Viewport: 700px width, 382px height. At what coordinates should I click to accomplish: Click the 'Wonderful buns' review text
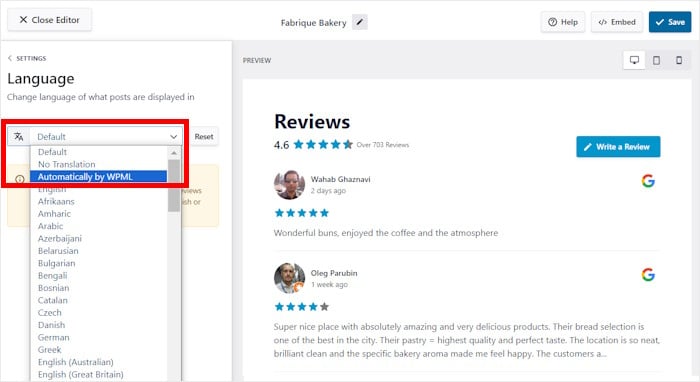[x=386, y=233]
